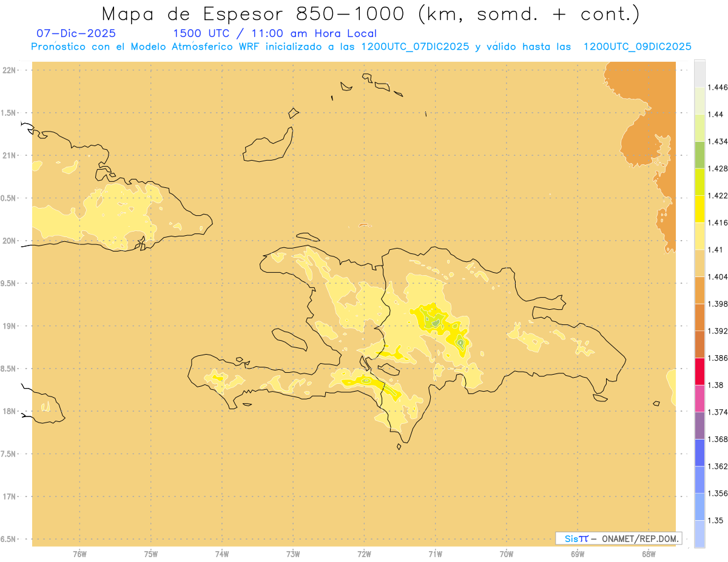
Task: Click the '1.398' legend value
Action: click(718, 304)
